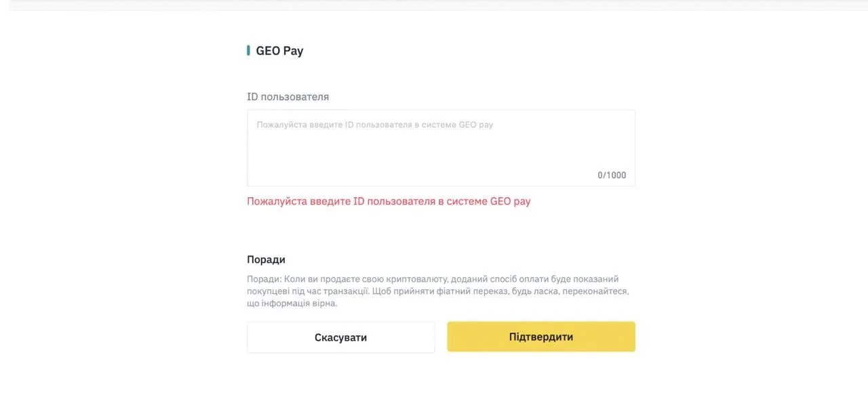Screen dimensions: 868x401
Task: Click the word Pay in the heading
Action: tap(293, 51)
